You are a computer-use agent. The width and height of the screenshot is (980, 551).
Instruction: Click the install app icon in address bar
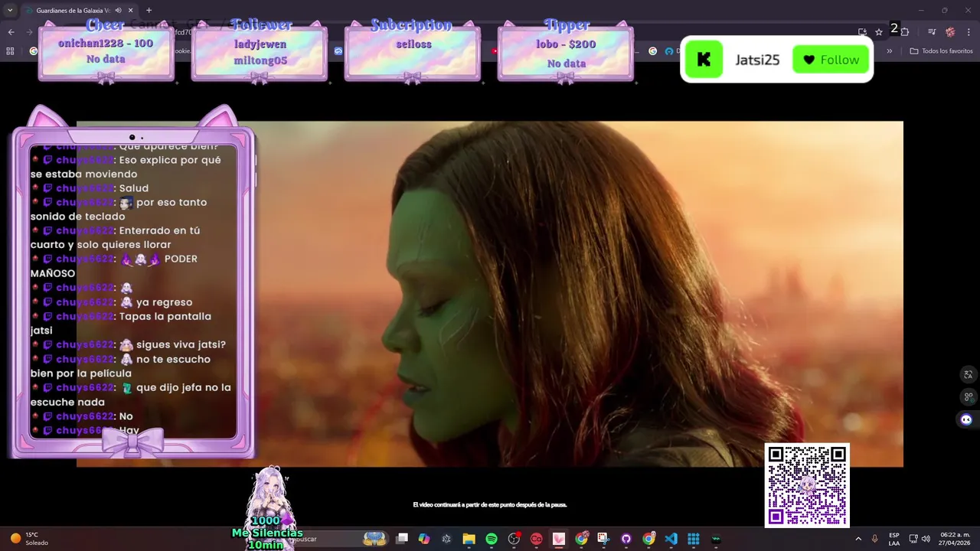tap(862, 32)
